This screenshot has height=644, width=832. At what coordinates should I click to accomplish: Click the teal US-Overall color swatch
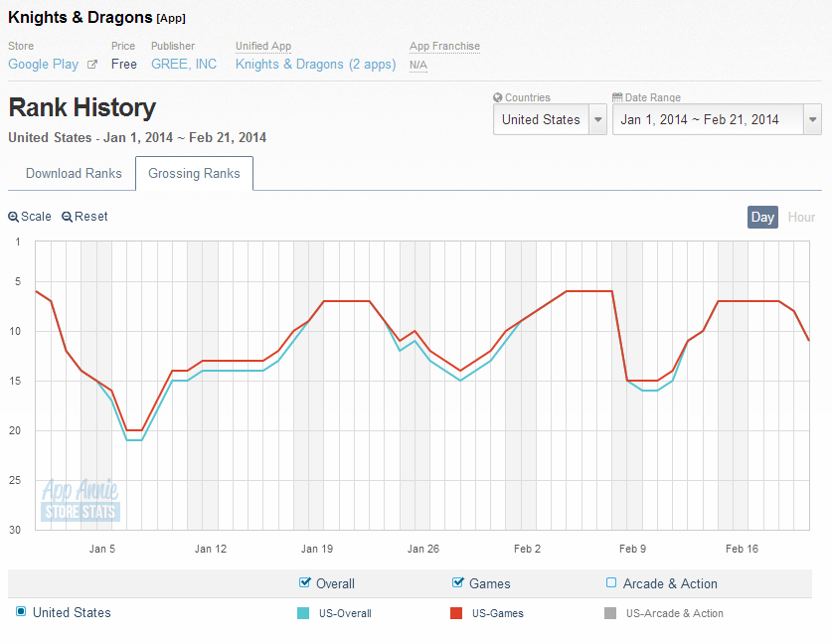tap(303, 613)
